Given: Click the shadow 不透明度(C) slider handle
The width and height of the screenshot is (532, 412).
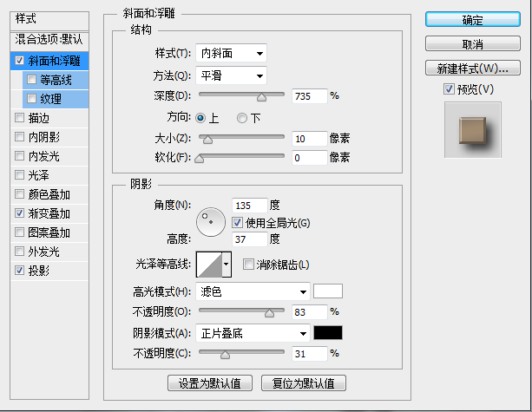Looking at the screenshot, I should pos(225,355).
